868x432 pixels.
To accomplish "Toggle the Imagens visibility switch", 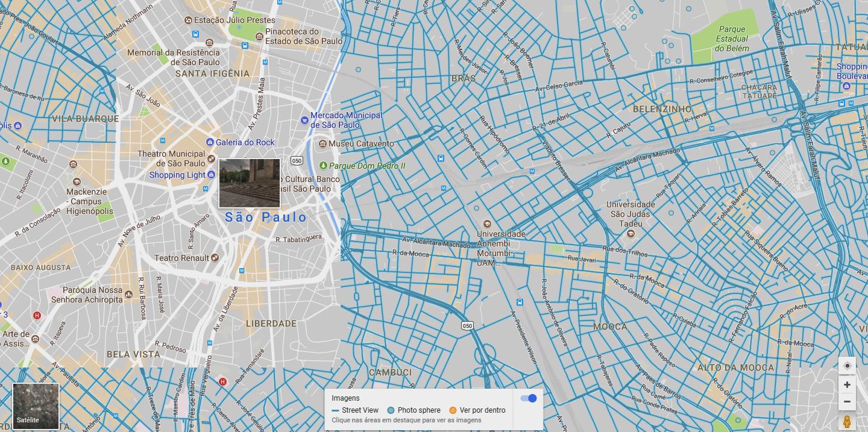I will (x=527, y=398).
